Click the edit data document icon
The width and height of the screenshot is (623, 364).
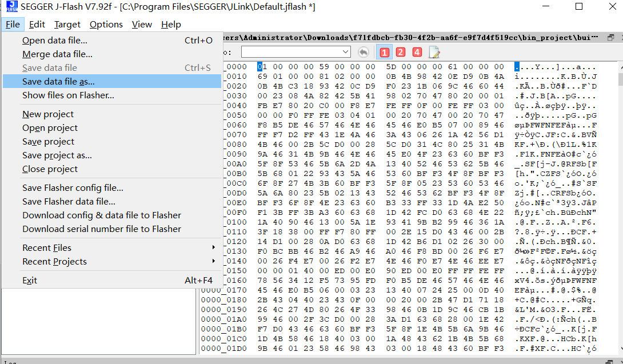pos(434,52)
